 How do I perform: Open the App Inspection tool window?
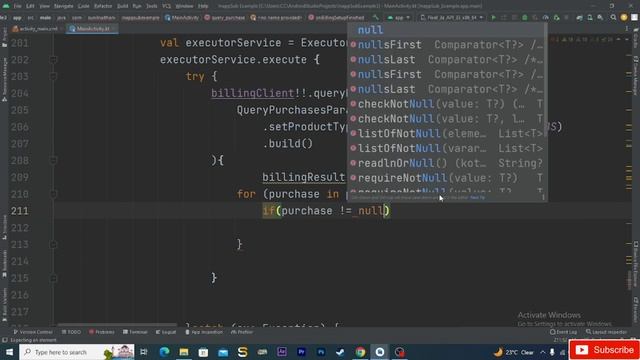(204, 332)
